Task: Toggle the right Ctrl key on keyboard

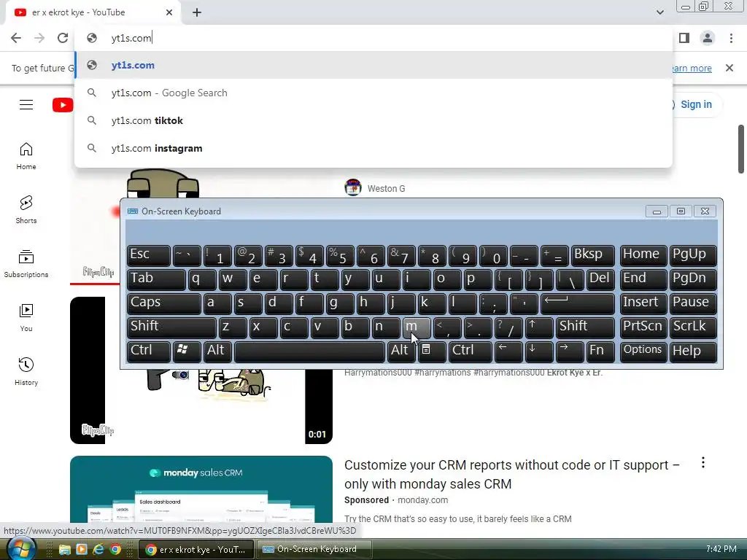Action: pos(471,351)
